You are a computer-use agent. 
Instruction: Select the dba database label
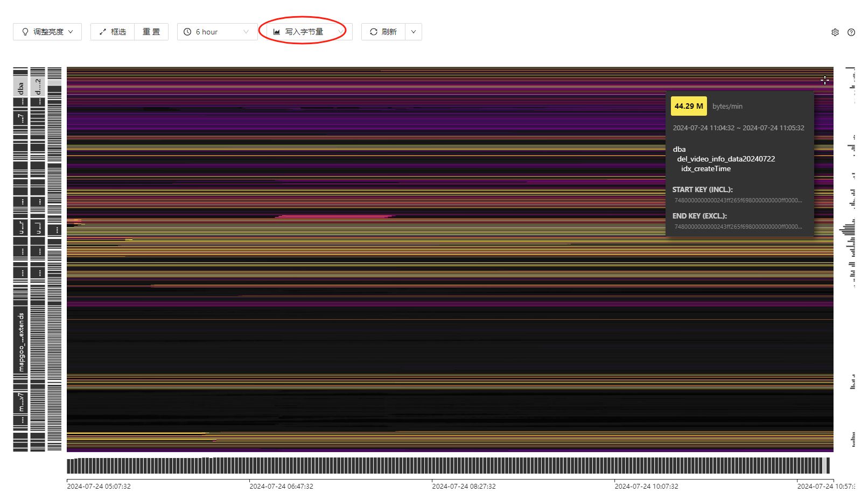(x=20, y=86)
